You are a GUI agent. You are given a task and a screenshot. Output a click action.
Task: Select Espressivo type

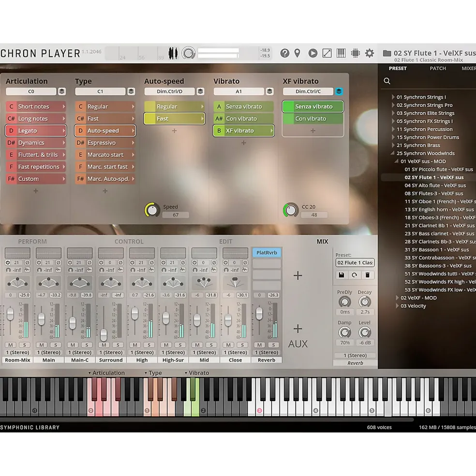click(105, 143)
